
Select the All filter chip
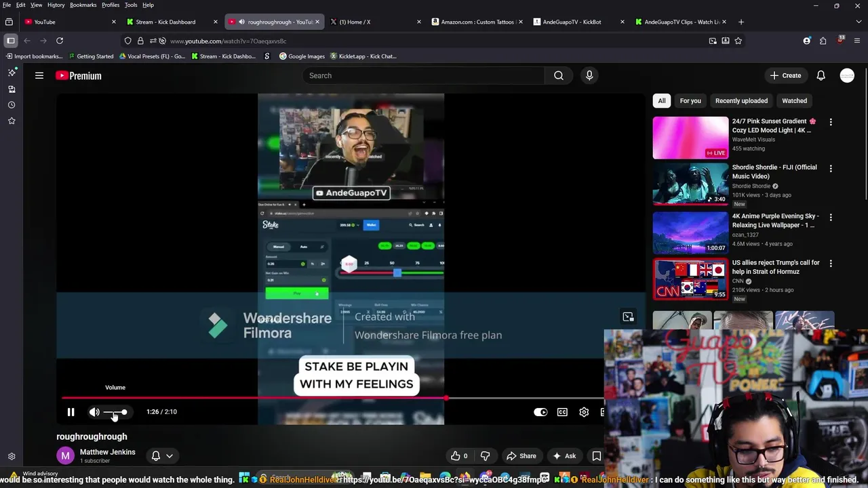click(662, 101)
